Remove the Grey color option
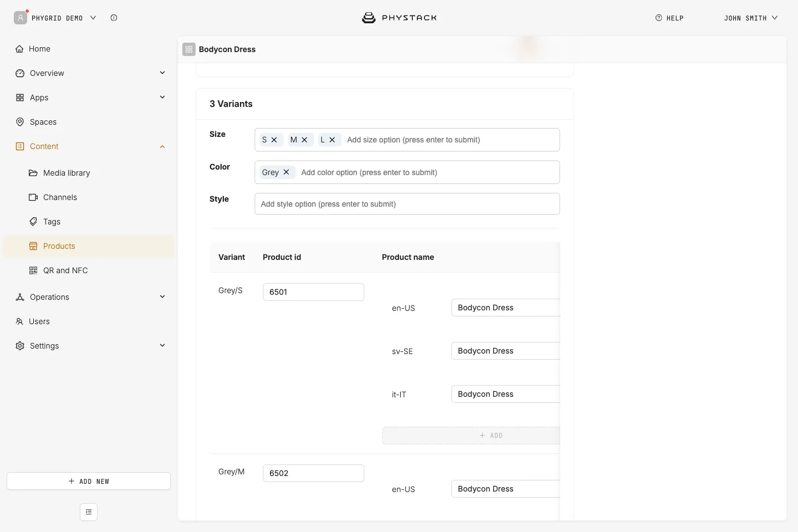This screenshot has width=798, height=532. tap(286, 172)
